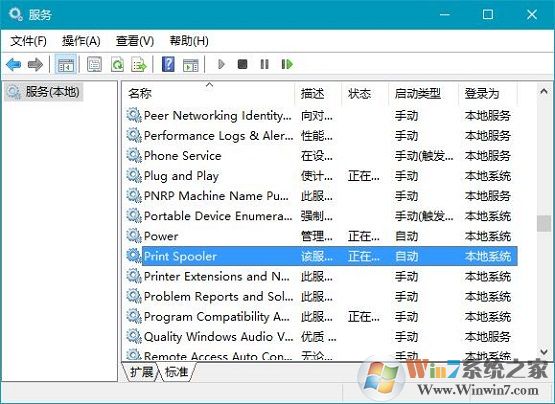The image size is (555, 404).
Task: Click gear icon beside Program Compatibility
Action: coord(134,317)
